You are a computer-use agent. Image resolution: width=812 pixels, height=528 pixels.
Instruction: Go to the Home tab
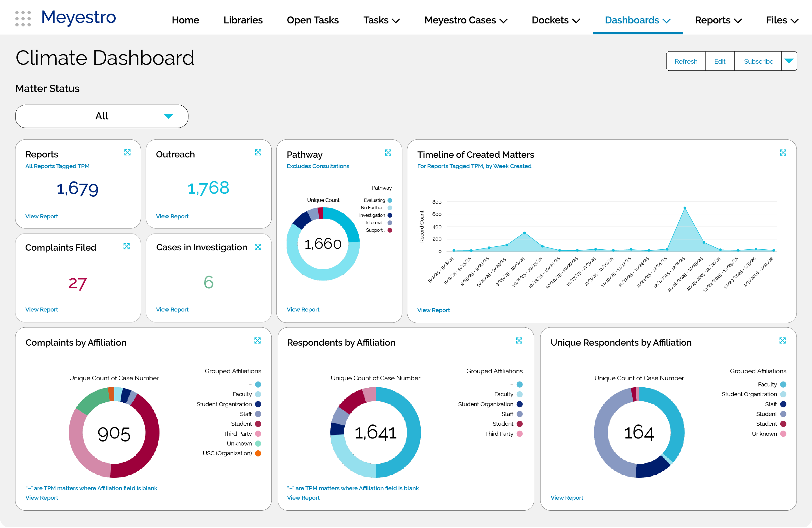pos(185,20)
